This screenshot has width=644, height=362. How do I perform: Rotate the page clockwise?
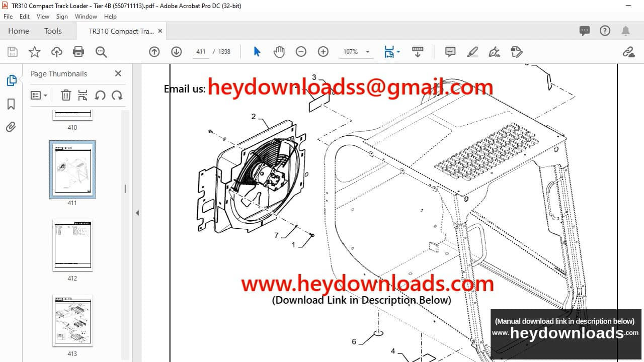coord(117,95)
